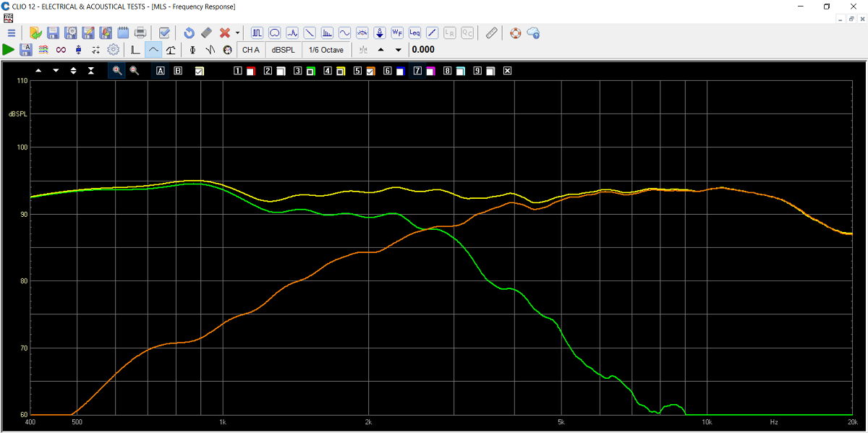Open the polar/directivity loop icon
The height and width of the screenshot is (433, 868).
[x=275, y=33]
